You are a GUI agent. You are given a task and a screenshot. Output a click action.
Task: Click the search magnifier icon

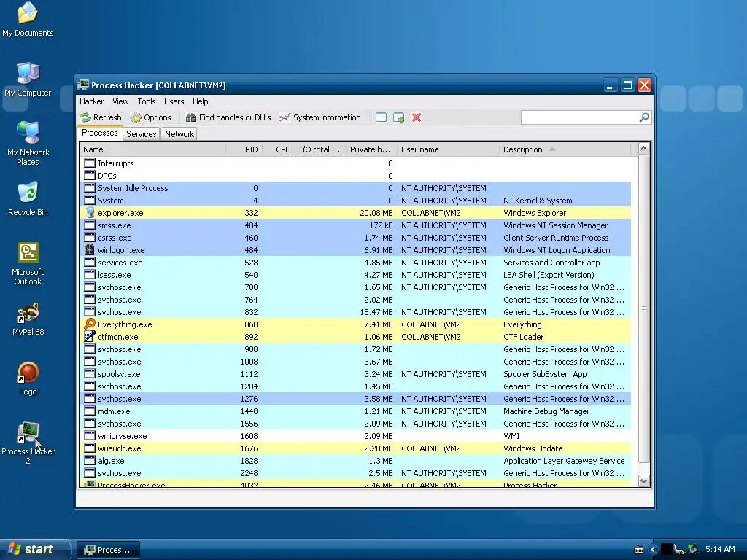click(x=644, y=117)
